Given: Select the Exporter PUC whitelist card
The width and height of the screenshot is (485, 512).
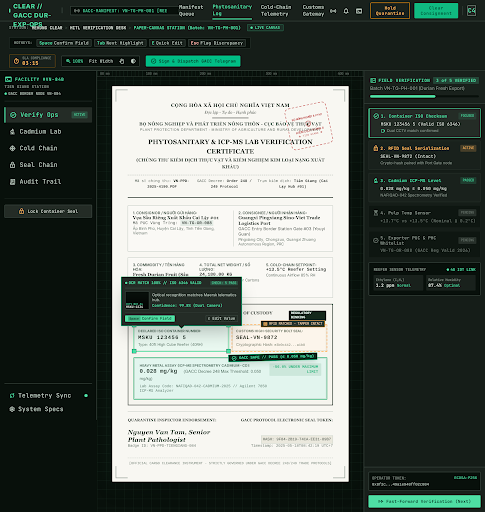Looking at the screenshot, I should [424, 244].
